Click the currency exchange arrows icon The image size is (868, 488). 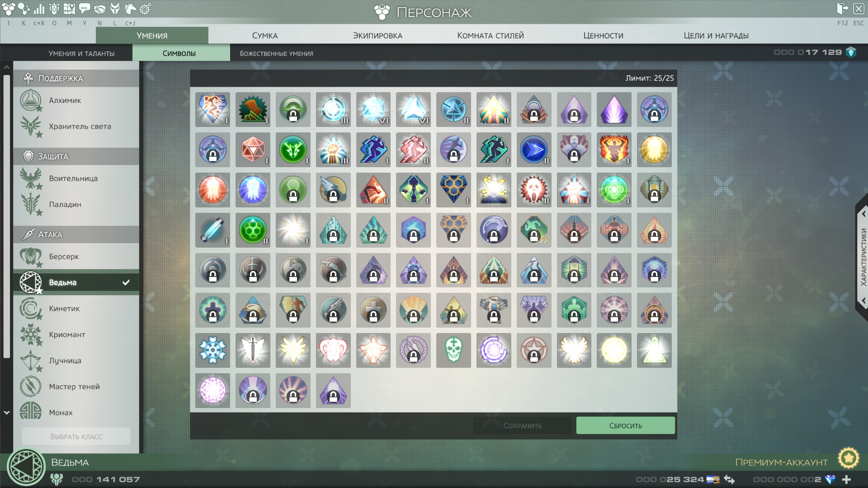click(x=729, y=479)
